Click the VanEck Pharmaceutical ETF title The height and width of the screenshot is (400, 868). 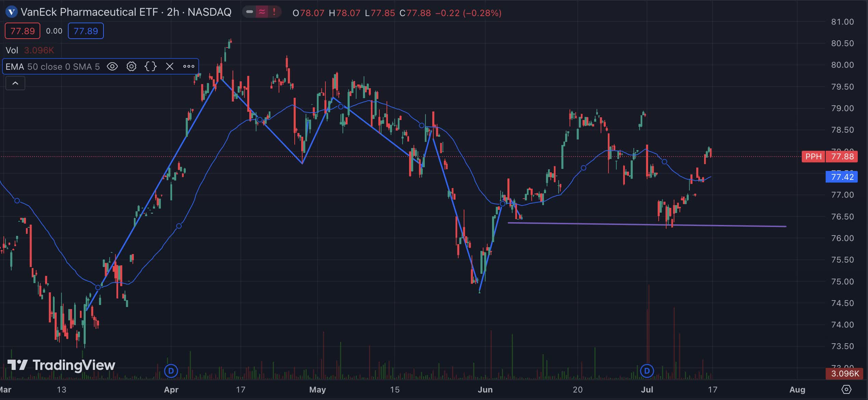point(126,12)
